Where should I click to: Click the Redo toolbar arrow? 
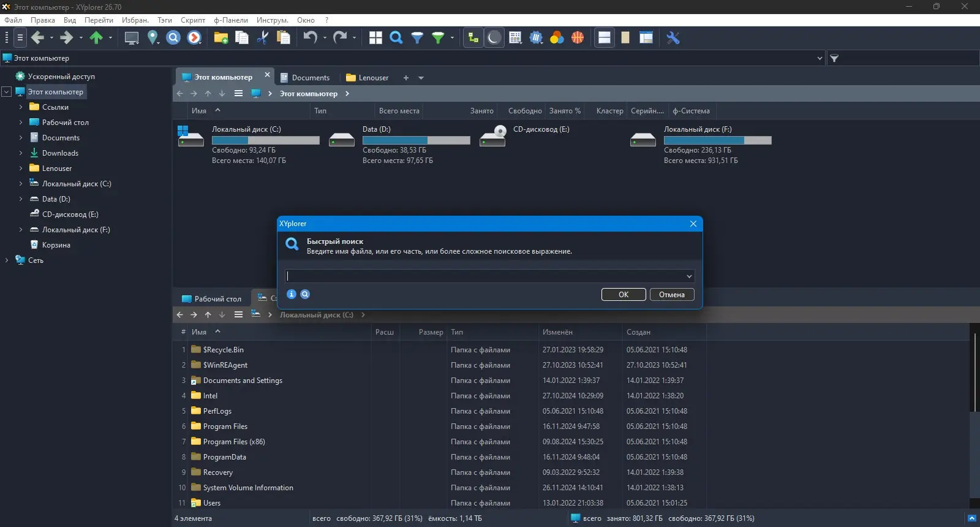tap(340, 38)
